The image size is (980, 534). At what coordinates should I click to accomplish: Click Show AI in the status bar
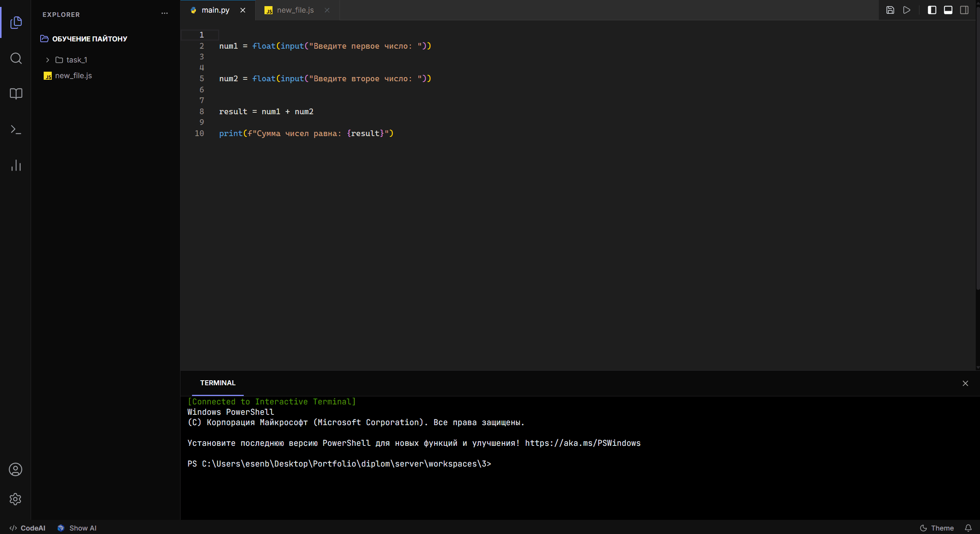pyautogui.click(x=77, y=528)
